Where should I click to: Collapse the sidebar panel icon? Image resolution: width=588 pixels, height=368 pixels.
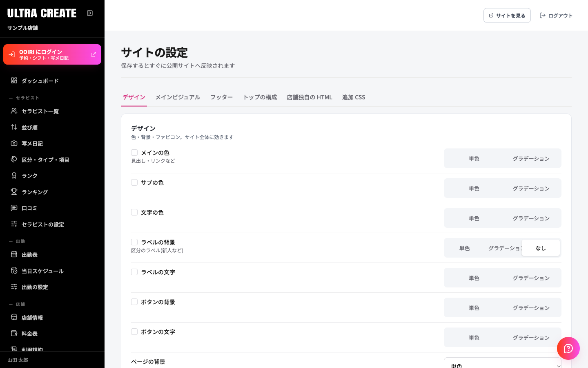pyautogui.click(x=90, y=13)
